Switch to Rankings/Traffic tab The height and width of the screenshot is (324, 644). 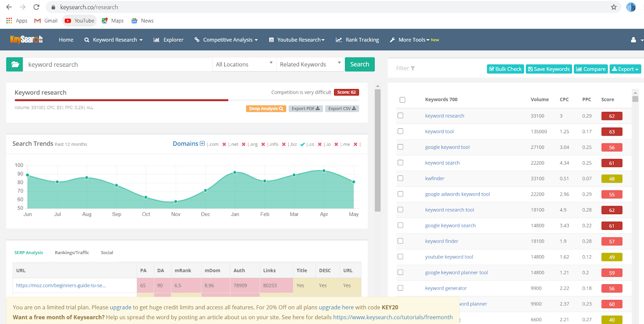coord(72,253)
